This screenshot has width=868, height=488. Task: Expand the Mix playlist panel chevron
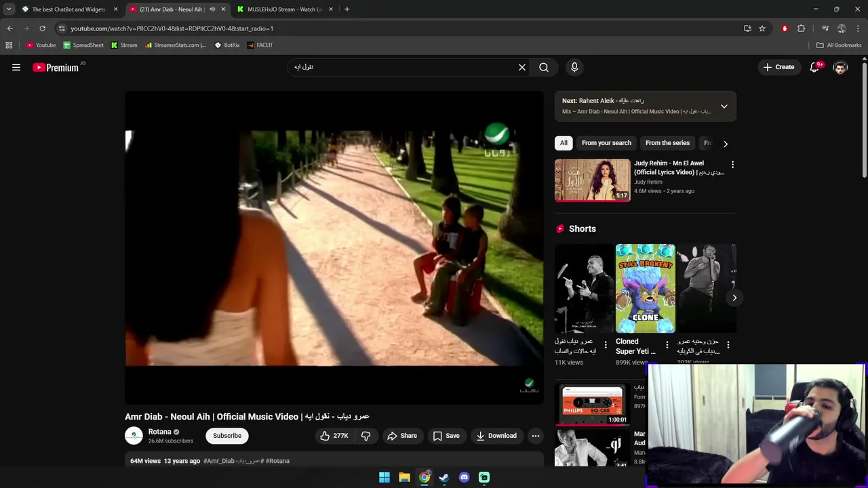click(724, 106)
